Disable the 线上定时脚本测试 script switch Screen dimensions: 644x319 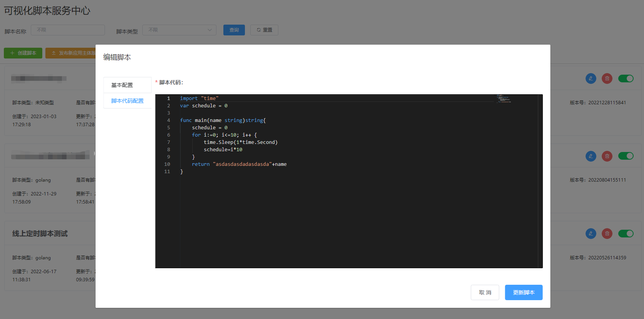click(626, 234)
